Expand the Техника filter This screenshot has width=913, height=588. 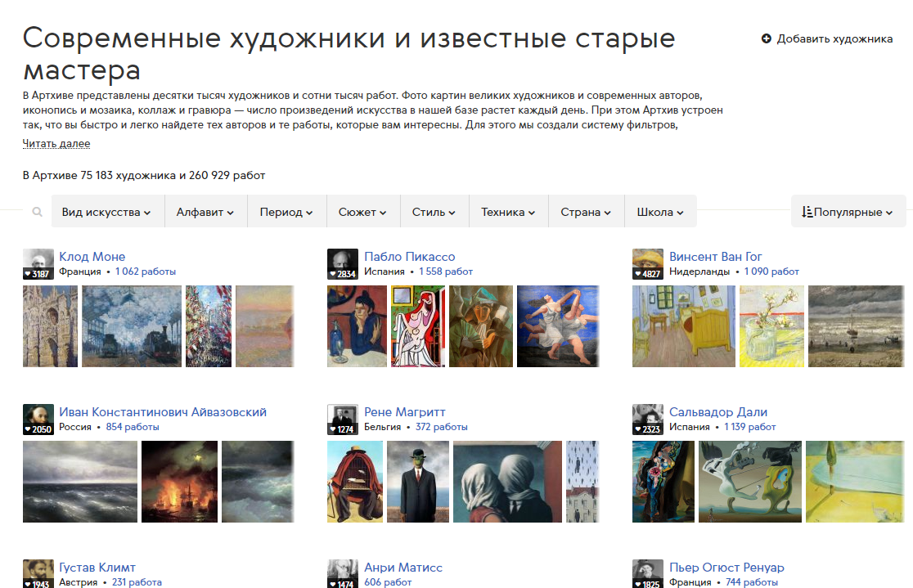click(508, 212)
